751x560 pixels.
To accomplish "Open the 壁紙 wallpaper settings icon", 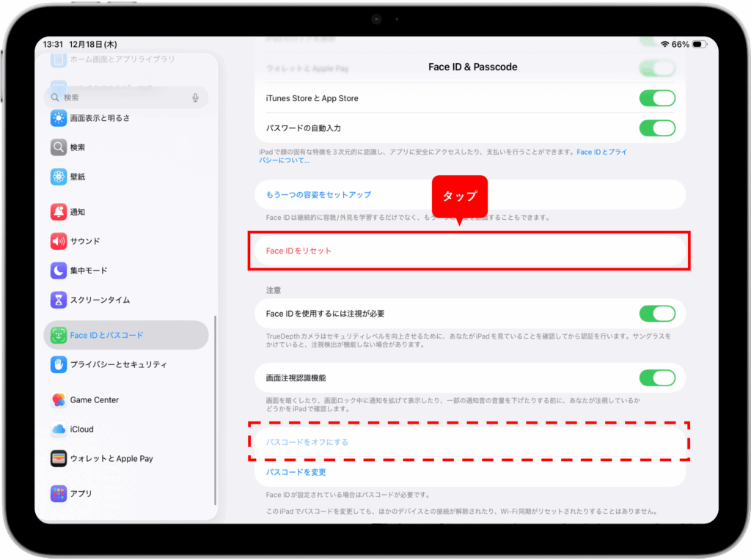I will pos(59,177).
